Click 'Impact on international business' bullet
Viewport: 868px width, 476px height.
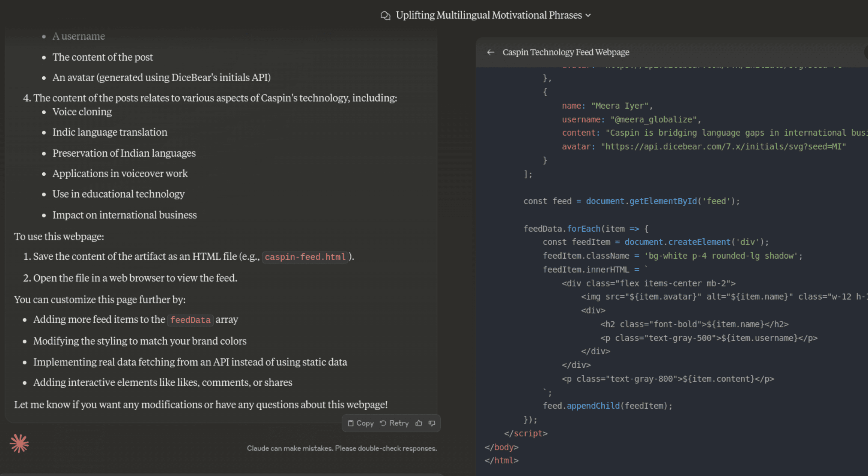tap(124, 215)
